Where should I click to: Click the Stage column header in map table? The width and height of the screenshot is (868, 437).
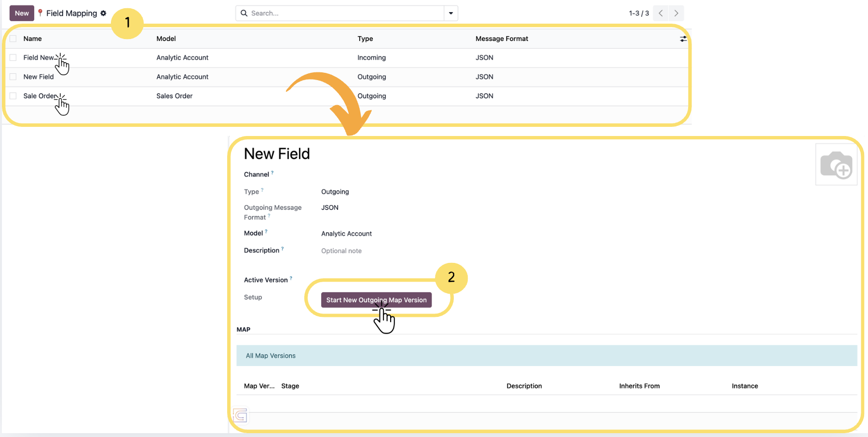[x=290, y=386]
